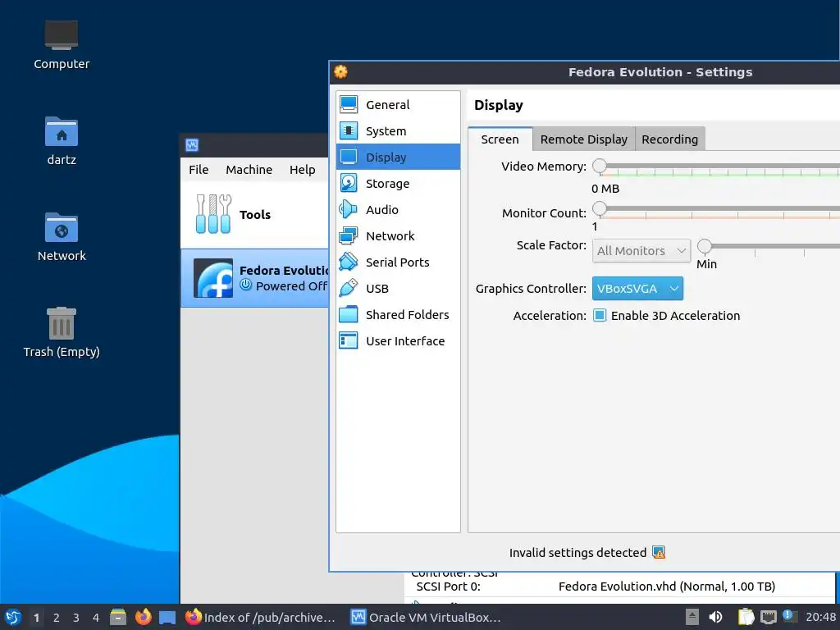Click the network status tray icon

click(x=768, y=617)
